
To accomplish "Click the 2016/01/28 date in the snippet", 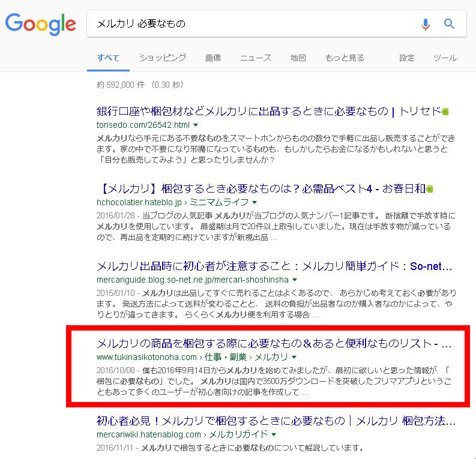I will [115, 215].
